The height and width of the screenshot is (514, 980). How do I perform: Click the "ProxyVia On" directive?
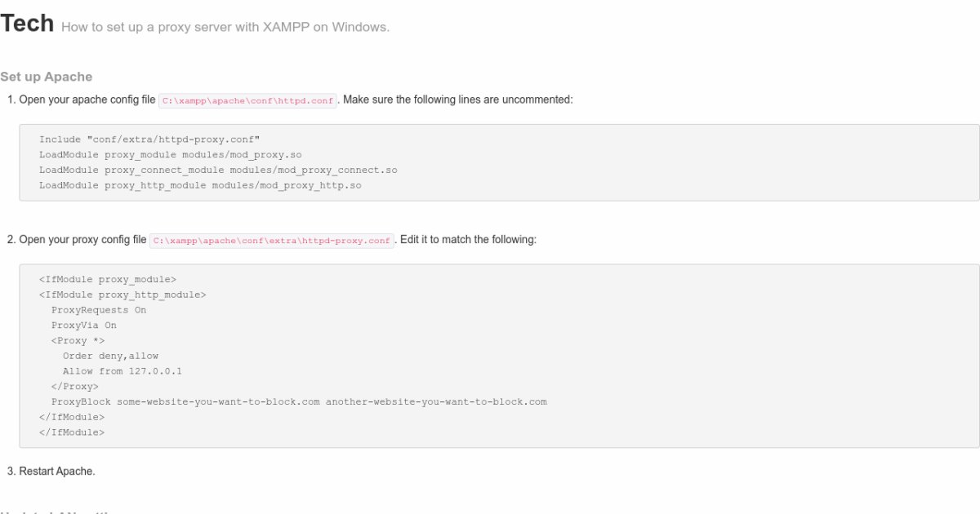coord(83,326)
